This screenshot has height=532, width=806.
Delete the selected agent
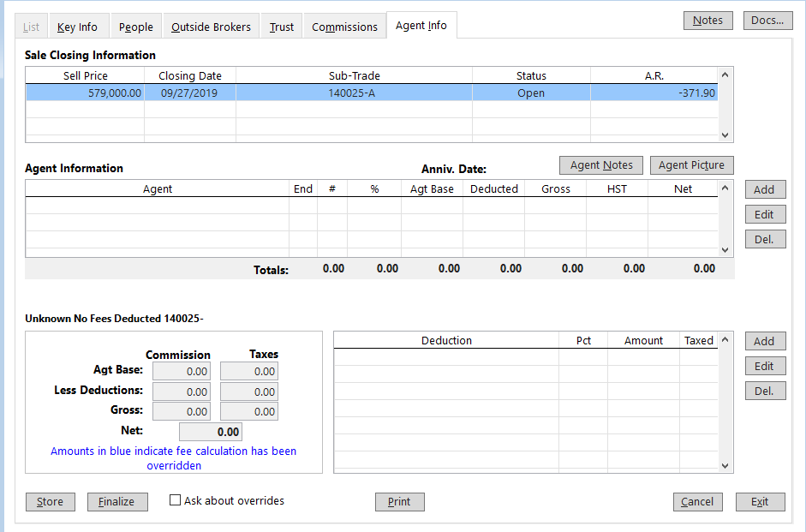coord(765,238)
